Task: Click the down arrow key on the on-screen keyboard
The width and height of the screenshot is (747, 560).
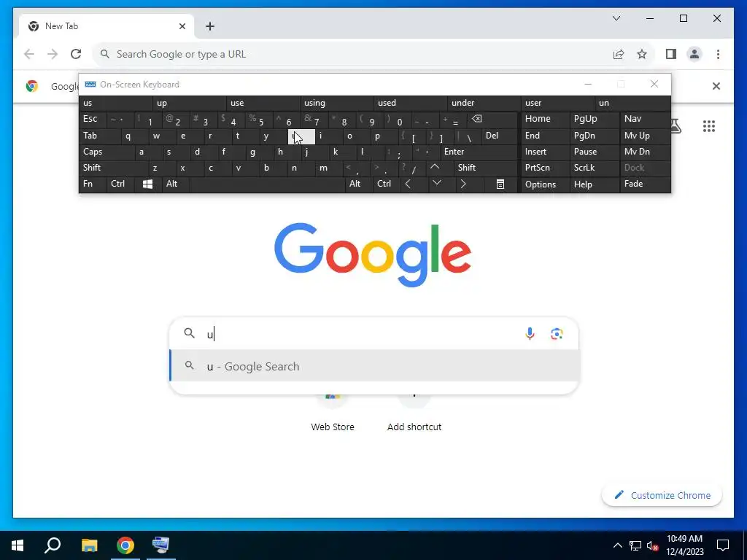Action: (437, 183)
